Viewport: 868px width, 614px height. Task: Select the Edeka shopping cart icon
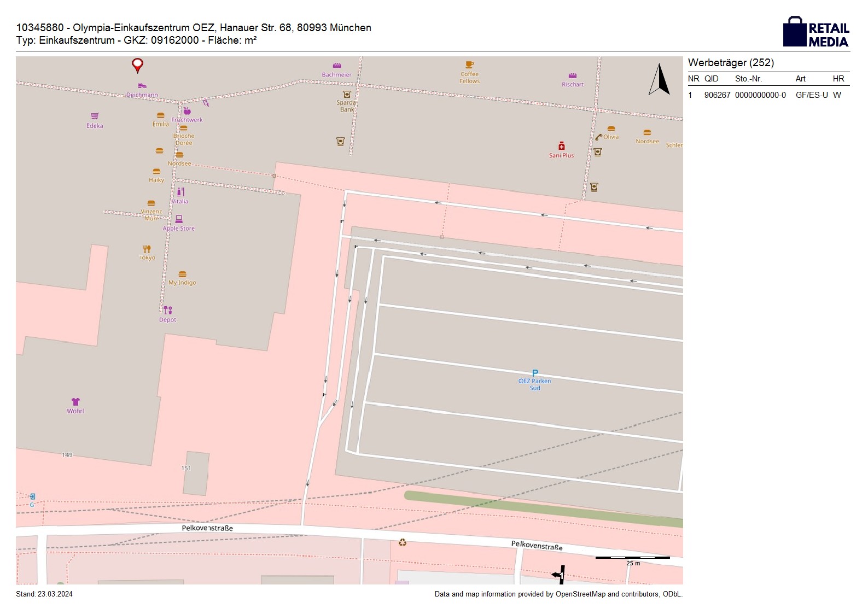click(95, 116)
